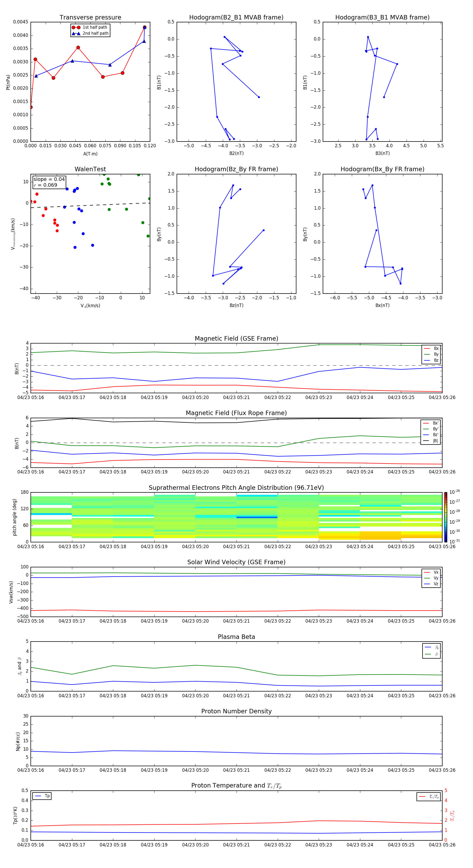Viewport: 473px width, 868px height.
Task: Click the Te/Tp legend entry
Action: click(429, 796)
